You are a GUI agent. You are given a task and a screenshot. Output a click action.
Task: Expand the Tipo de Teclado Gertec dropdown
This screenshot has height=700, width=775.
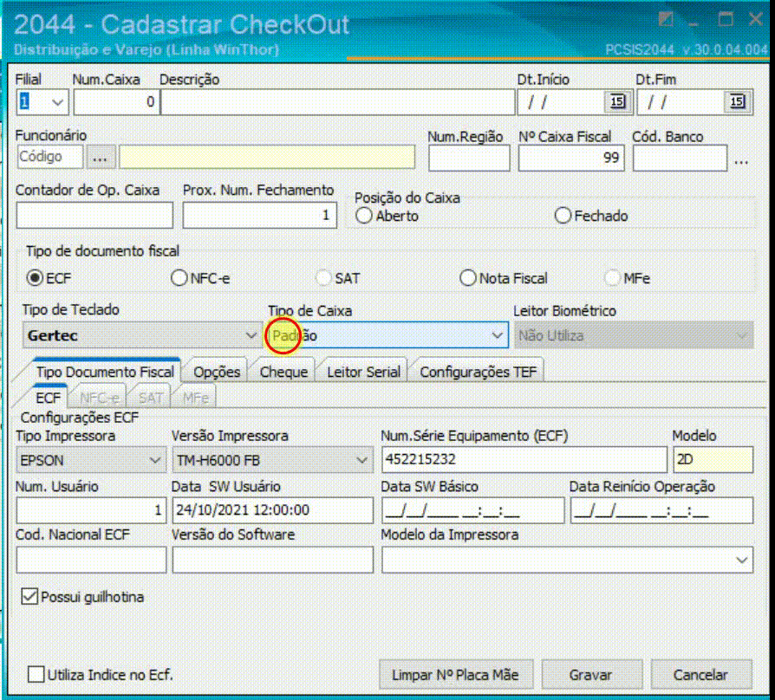click(251, 335)
